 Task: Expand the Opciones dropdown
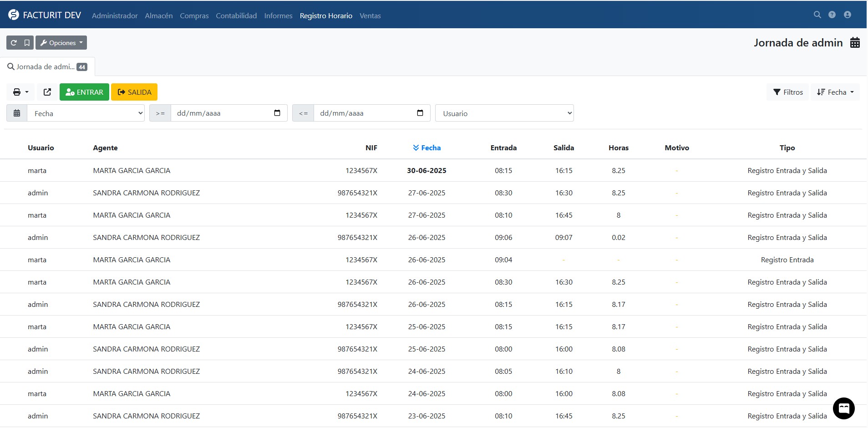(x=61, y=43)
